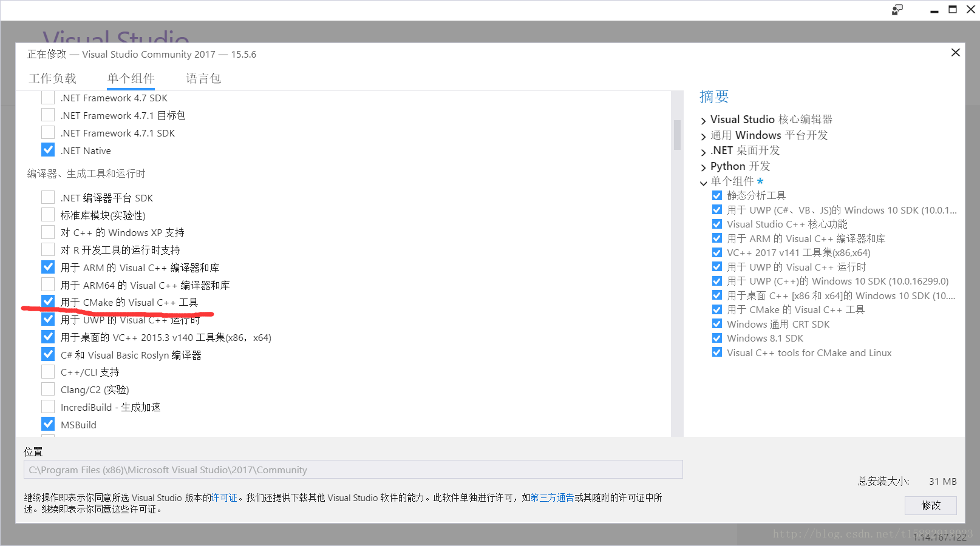The height and width of the screenshot is (546, 980).
Task: Uncheck VC++ 2017 v141 工具集 in summary
Action: (x=717, y=252)
